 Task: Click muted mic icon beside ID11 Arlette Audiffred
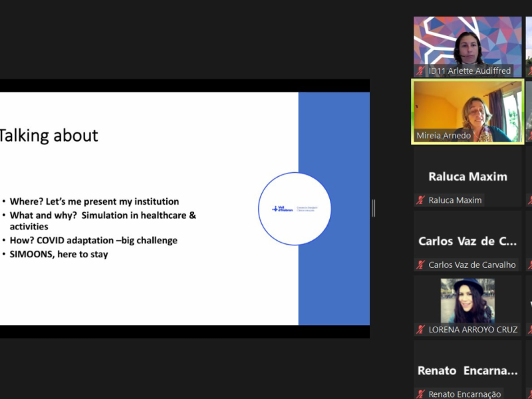(420, 70)
